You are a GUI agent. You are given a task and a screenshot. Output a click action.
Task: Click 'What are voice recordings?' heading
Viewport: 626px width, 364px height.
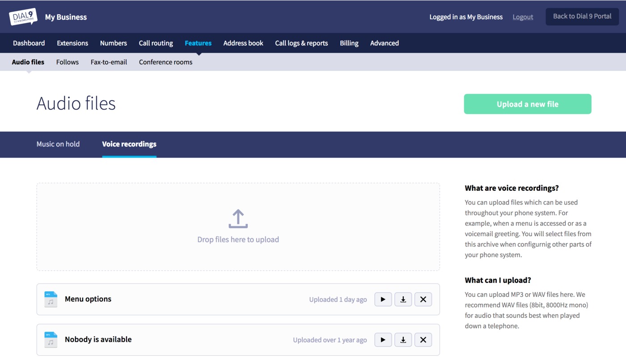coord(512,188)
